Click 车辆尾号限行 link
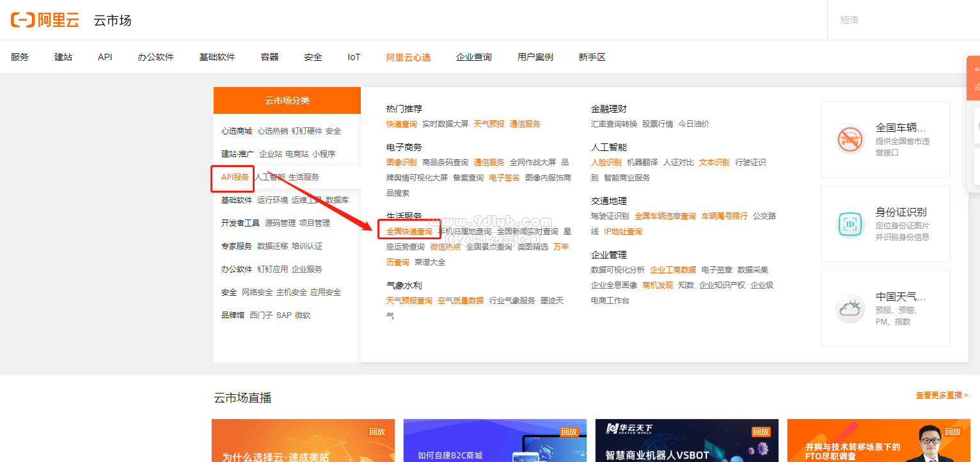Screen dimensions: 980x462 (725, 216)
